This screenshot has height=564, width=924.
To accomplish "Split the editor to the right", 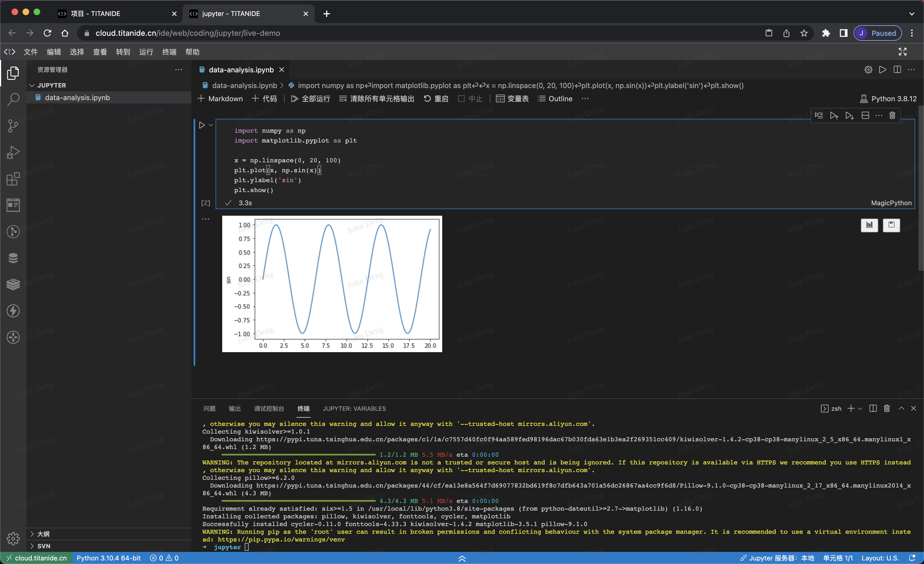I will (x=897, y=70).
